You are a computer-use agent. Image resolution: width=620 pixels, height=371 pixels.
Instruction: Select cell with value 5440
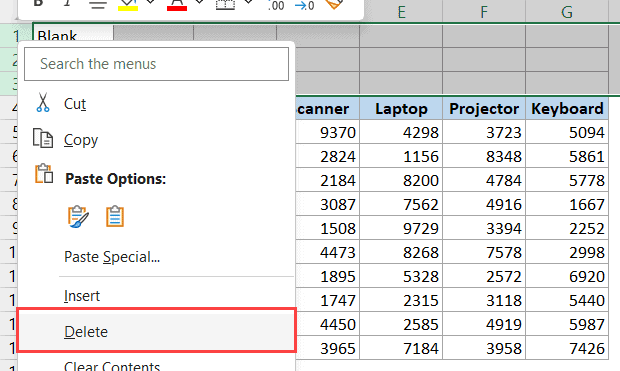pos(567,300)
